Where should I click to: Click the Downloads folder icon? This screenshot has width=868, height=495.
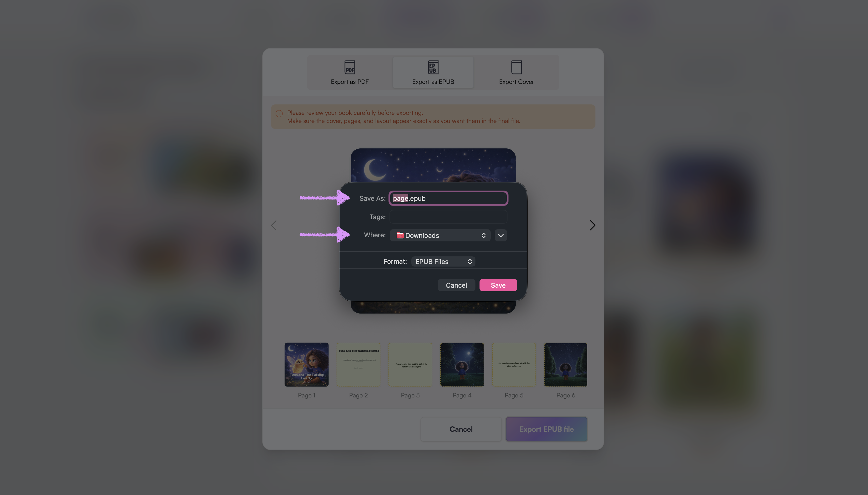400,235
